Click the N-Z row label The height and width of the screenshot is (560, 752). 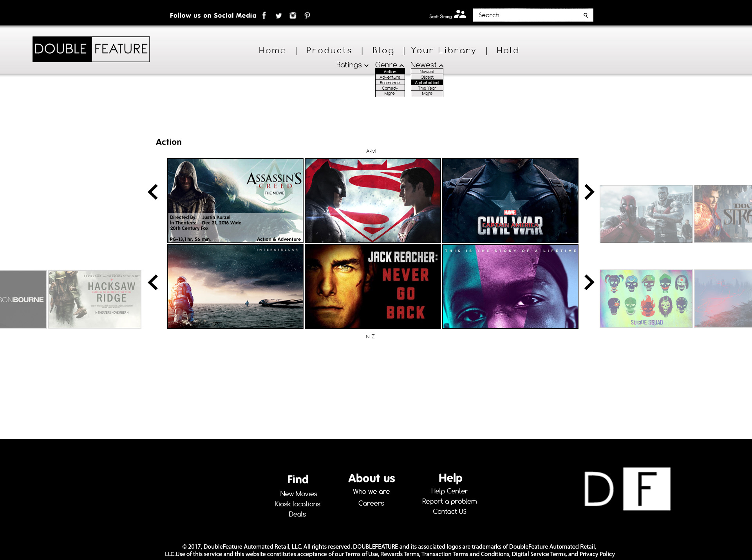(x=371, y=337)
